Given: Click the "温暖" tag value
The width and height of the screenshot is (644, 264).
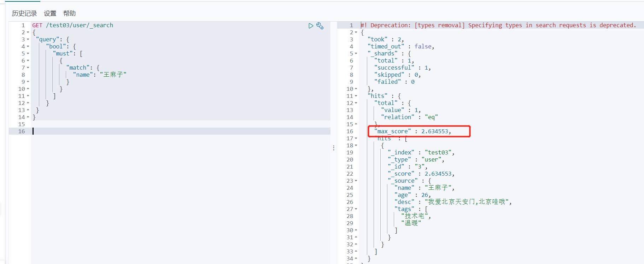Looking at the screenshot, I should click(411, 223).
